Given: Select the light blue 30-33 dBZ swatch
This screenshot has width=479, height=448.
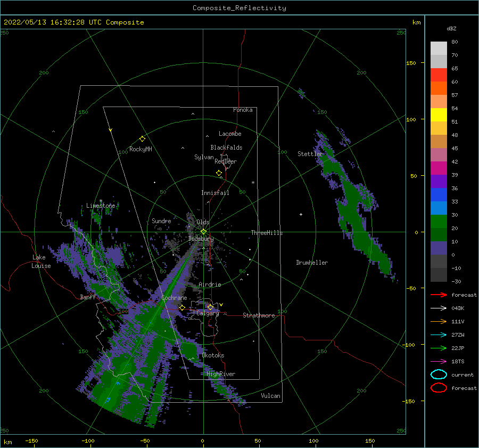Looking at the screenshot, I should [439, 208].
